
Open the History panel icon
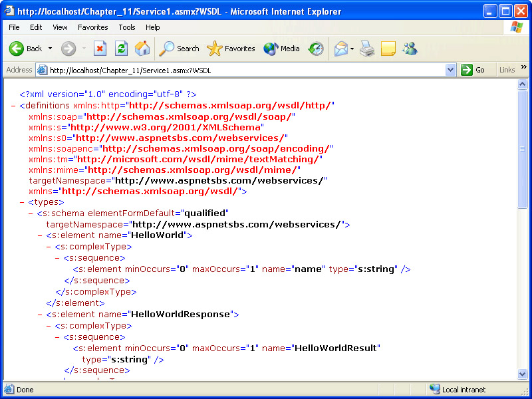[x=316, y=49]
